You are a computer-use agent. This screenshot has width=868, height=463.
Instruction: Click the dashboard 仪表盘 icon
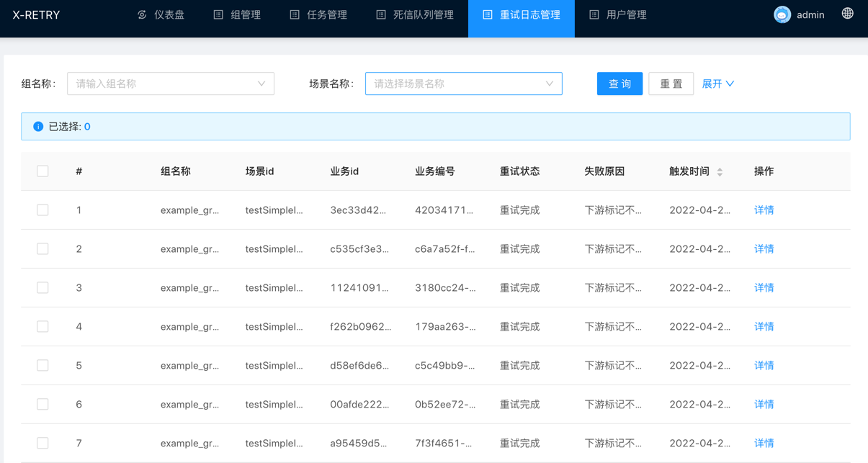142,15
